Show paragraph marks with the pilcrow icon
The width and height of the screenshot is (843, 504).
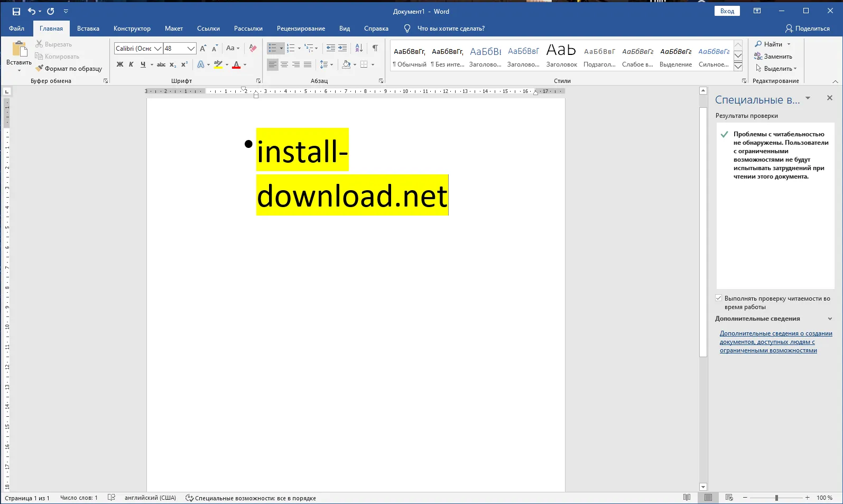pyautogui.click(x=375, y=48)
